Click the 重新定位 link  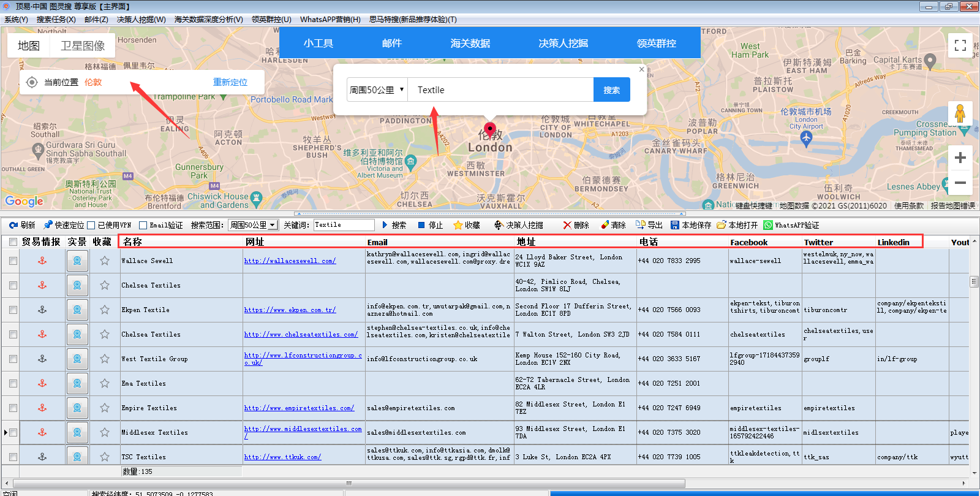point(230,82)
